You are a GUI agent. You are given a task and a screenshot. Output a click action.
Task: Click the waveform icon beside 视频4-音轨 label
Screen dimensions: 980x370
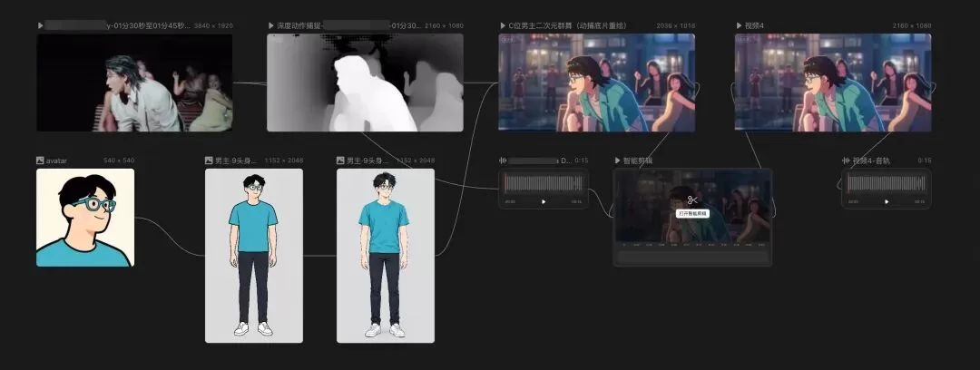(847, 161)
